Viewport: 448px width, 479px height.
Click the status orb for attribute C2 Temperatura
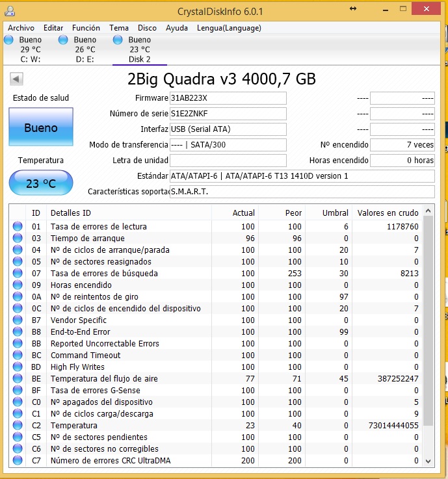pyautogui.click(x=18, y=425)
